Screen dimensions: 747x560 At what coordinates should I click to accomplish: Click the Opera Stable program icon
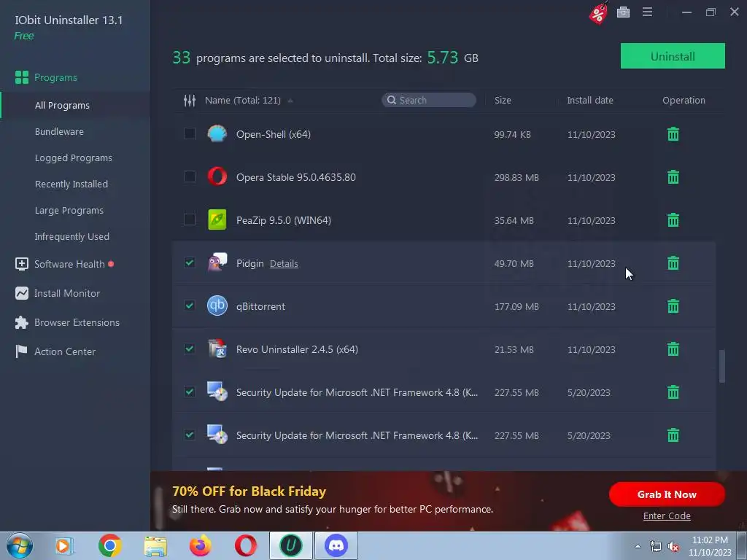[217, 176]
